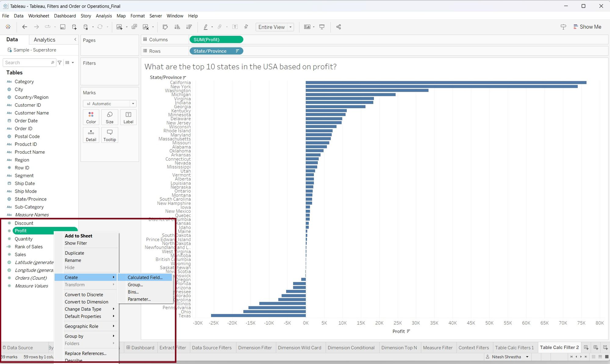Click the Swap Rows and Columns icon

pyautogui.click(x=165, y=27)
